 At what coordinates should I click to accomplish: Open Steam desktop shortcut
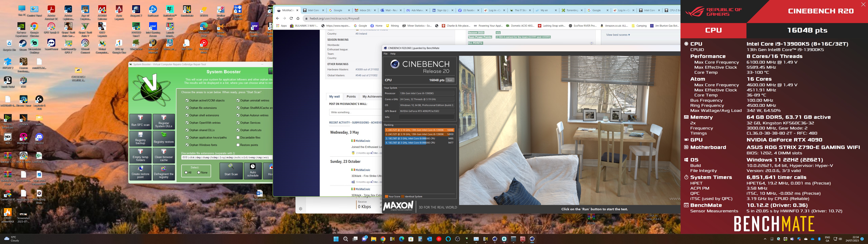(x=23, y=45)
